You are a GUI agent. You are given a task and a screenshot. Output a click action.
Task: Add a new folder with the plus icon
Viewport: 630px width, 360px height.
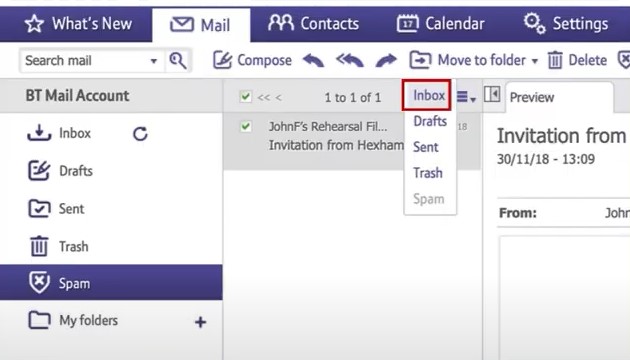tap(200, 322)
